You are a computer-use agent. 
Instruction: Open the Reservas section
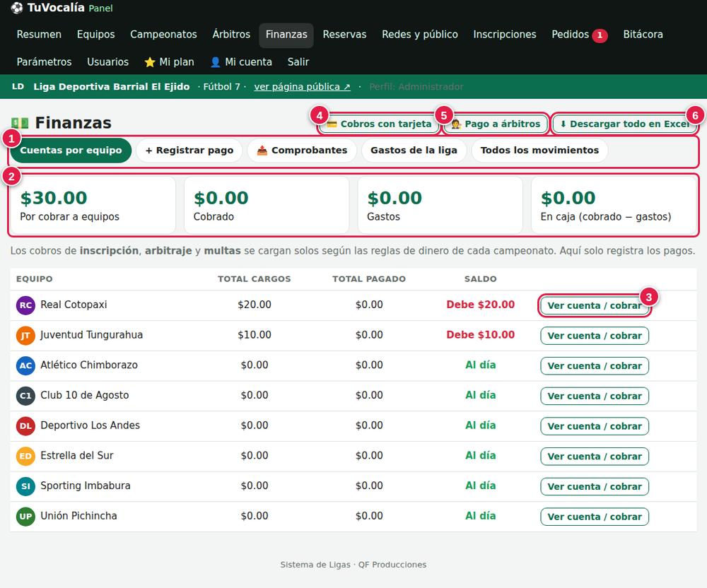(x=344, y=35)
